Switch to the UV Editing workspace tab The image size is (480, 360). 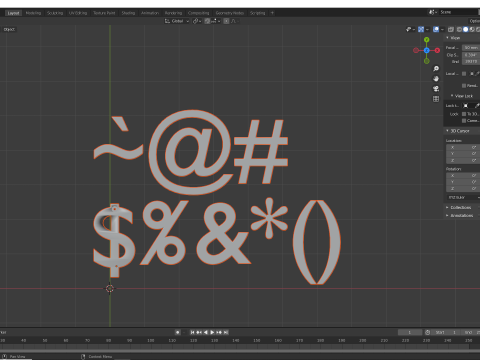(x=78, y=13)
